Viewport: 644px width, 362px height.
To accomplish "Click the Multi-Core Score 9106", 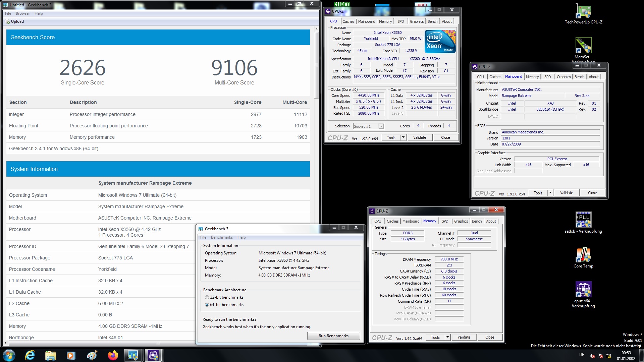I will pos(234,68).
